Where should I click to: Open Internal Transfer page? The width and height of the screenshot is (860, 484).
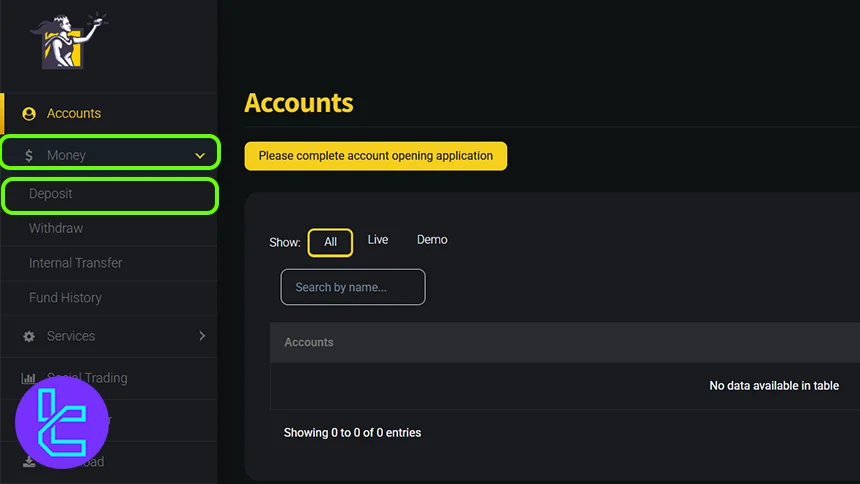[x=75, y=263]
